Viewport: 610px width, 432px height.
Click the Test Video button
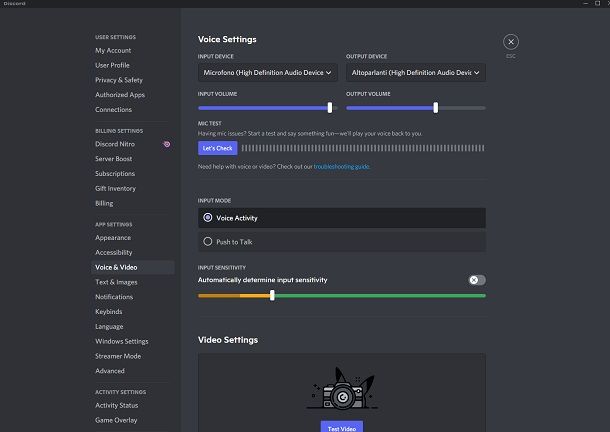click(342, 427)
